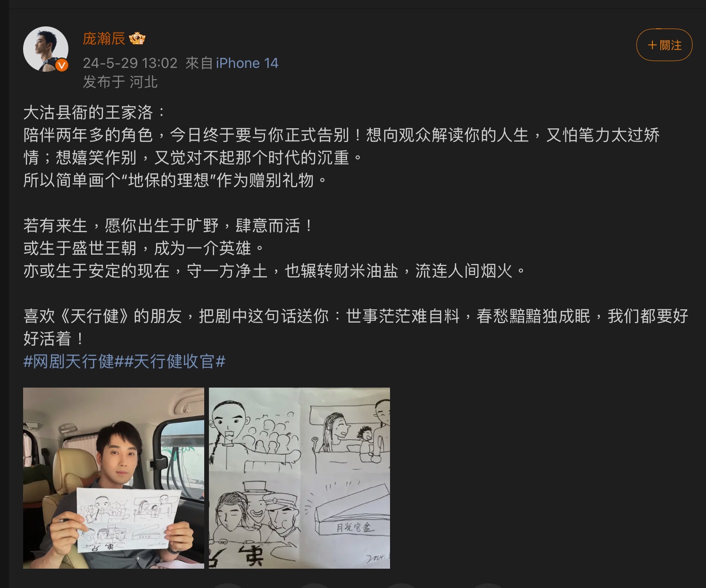View the hand-drawn sketch comic image
The width and height of the screenshot is (706, 588).
click(299, 478)
